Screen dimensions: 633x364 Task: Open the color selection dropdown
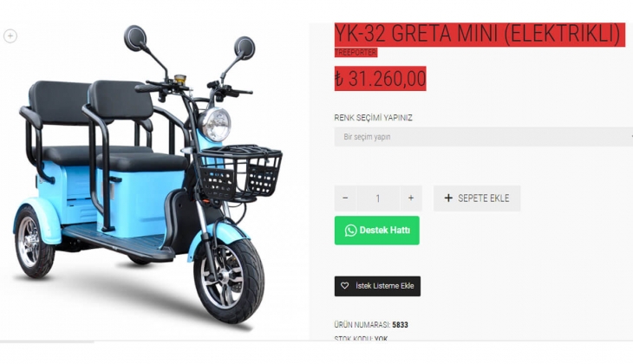(483, 137)
